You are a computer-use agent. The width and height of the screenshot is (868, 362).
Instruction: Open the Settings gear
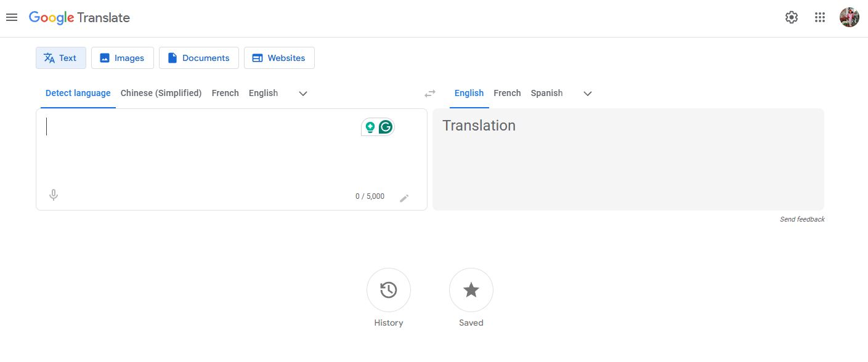[x=791, y=17]
